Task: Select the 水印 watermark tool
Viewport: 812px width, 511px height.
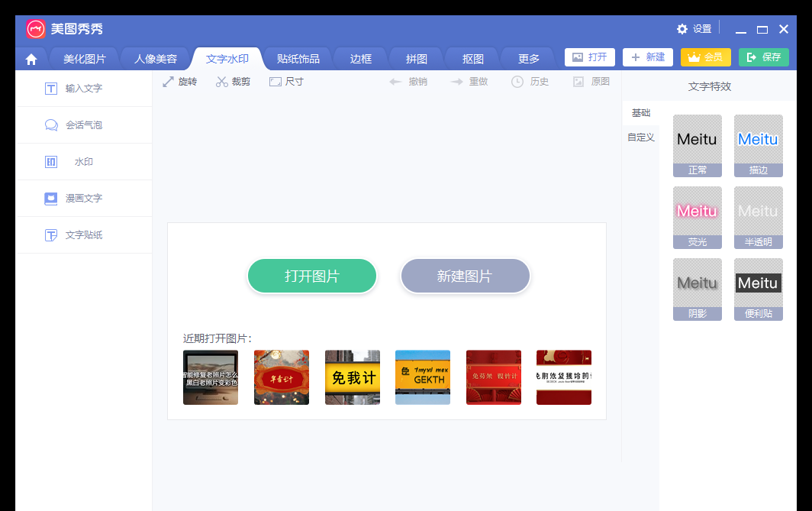Action: pyautogui.click(x=85, y=162)
